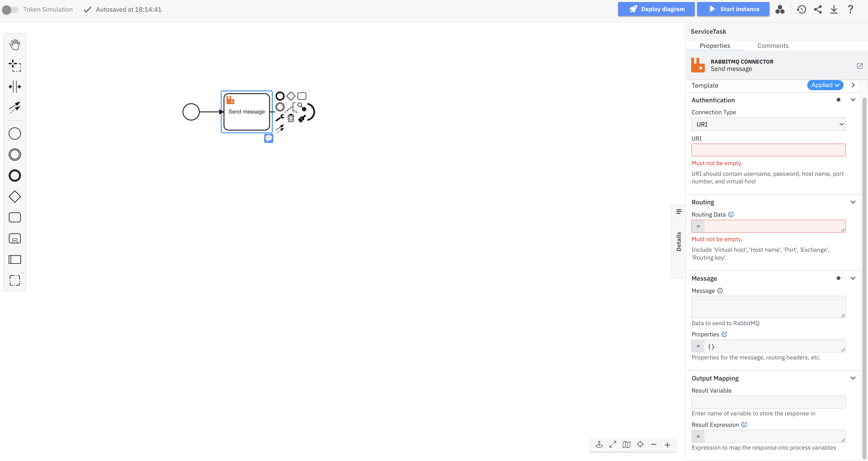Create a gateway from the palette
The image size is (868, 461).
coord(14,197)
